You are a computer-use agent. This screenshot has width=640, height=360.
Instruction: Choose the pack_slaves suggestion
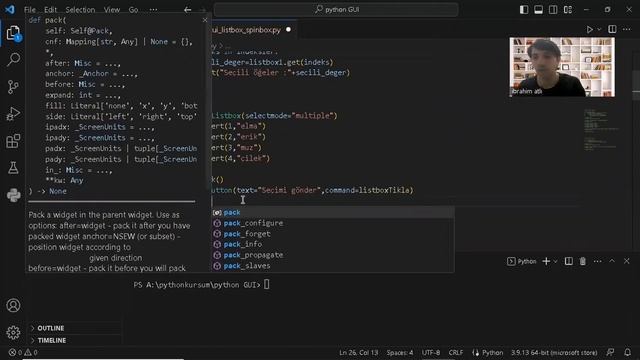click(x=333, y=266)
